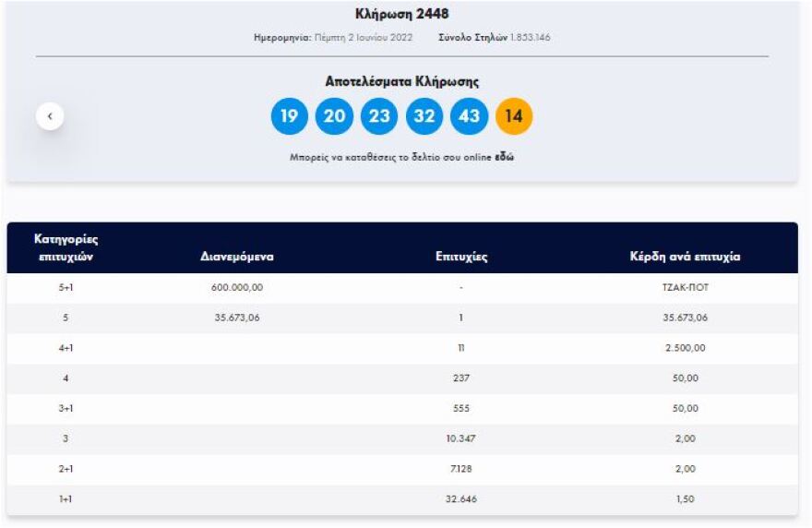Click the blue number 19 ball
This screenshot has height=528, width=812.
(x=289, y=116)
